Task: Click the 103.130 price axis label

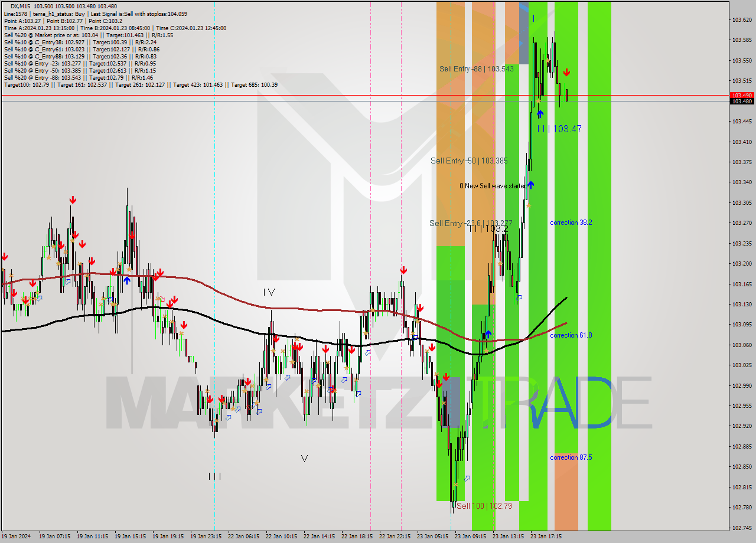Action: pyautogui.click(x=742, y=305)
